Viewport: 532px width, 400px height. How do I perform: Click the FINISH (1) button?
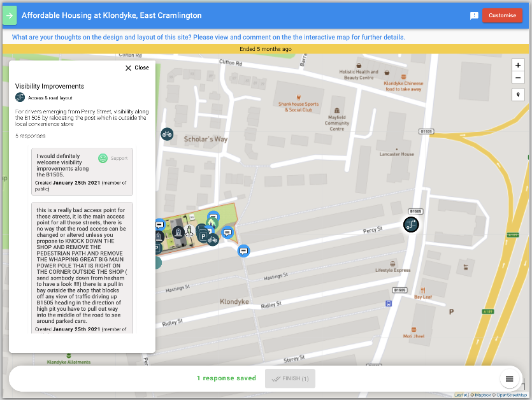pos(290,378)
